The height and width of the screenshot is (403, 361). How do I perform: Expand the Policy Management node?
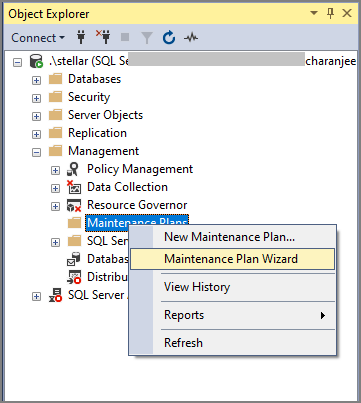[55, 170]
